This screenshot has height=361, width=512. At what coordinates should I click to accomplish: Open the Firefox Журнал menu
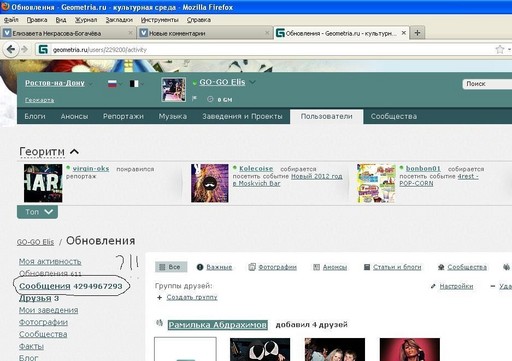[x=86, y=20]
